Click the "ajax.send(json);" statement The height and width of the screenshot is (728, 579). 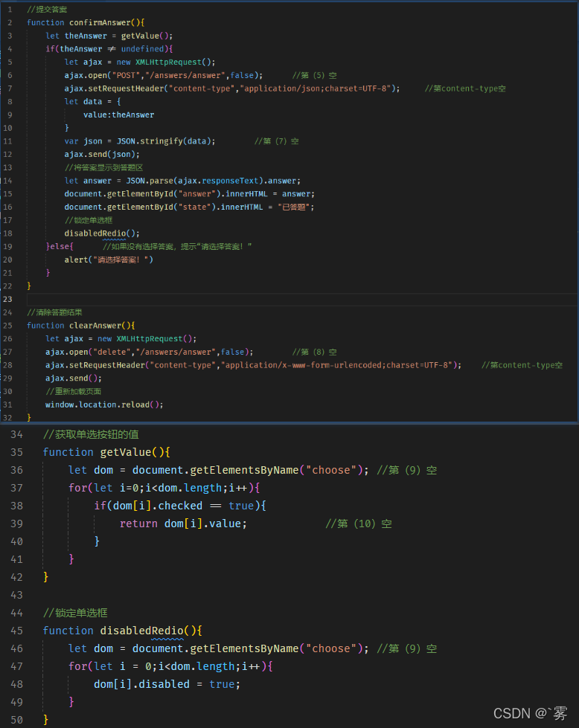click(x=102, y=154)
